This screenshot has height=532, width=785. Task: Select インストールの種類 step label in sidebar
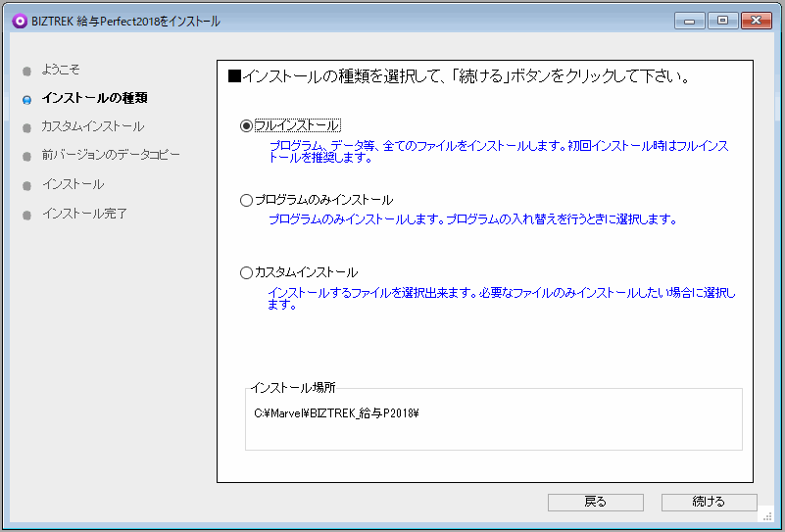(x=95, y=98)
